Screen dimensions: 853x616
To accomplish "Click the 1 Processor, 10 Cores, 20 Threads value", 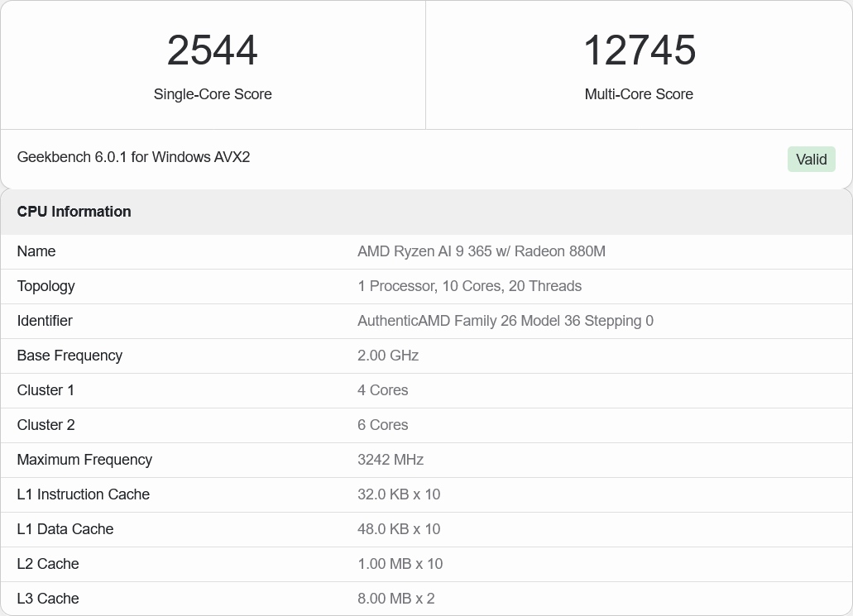I will 469,286.
